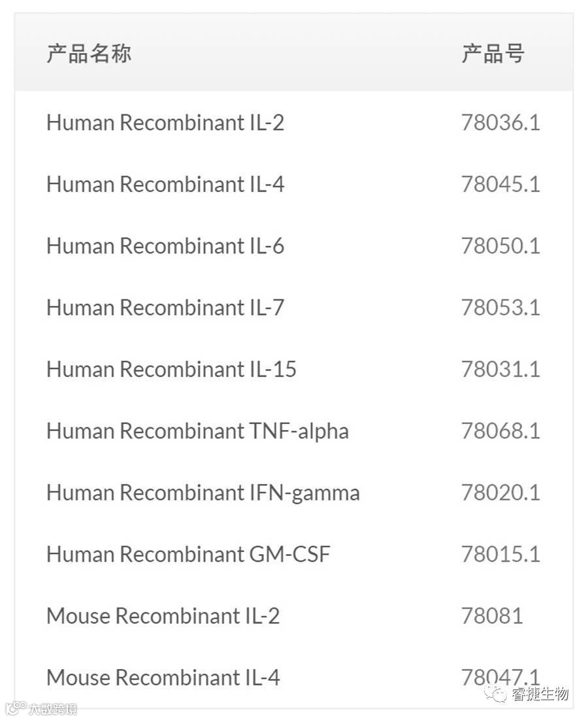Image resolution: width=588 pixels, height=720 pixels.
Task: Open Human Recombinant IL-2 product
Action: pyautogui.click(x=165, y=123)
